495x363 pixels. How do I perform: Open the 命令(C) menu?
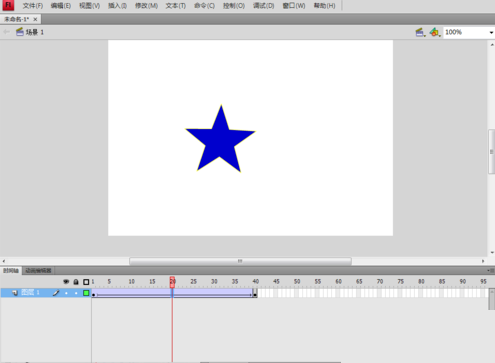204,6
